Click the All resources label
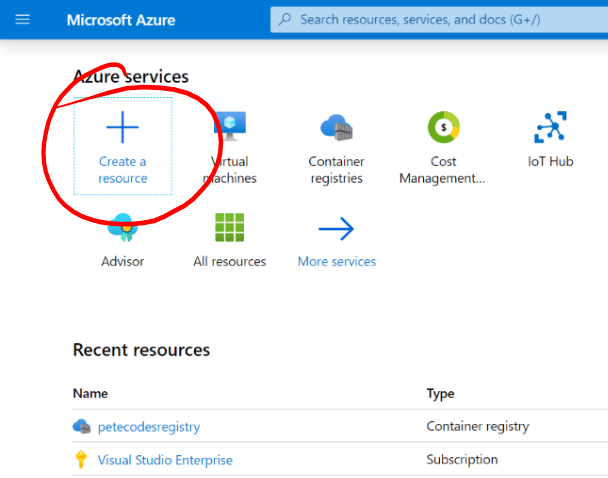Image resolution: width=608 pixels, height=478 pixels. point(230,261)
